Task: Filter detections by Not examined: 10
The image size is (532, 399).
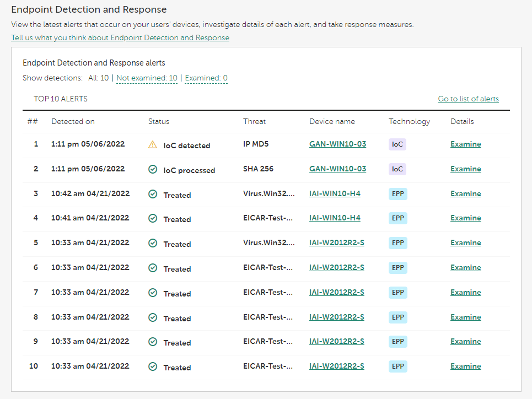Action: click(147, 78)
